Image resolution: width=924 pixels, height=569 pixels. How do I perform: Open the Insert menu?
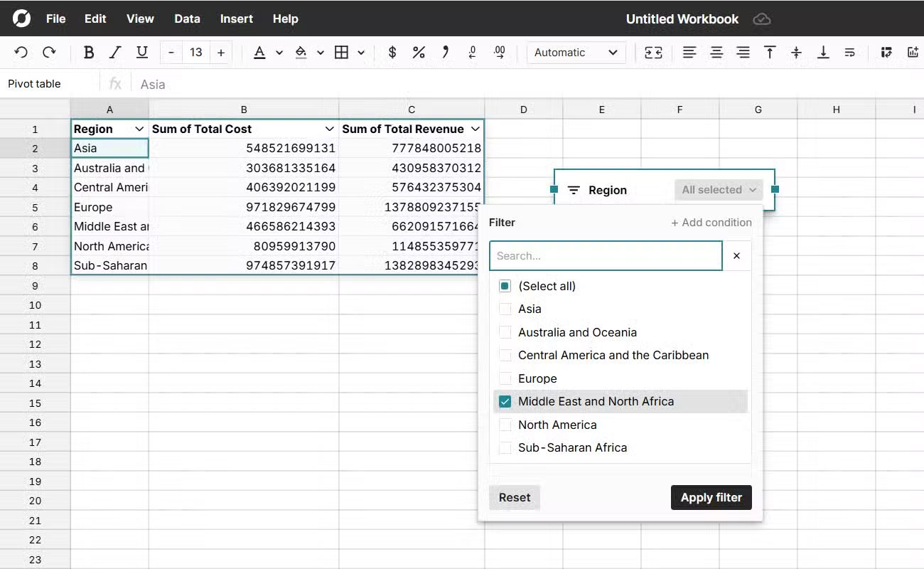(x=236, y=18)
